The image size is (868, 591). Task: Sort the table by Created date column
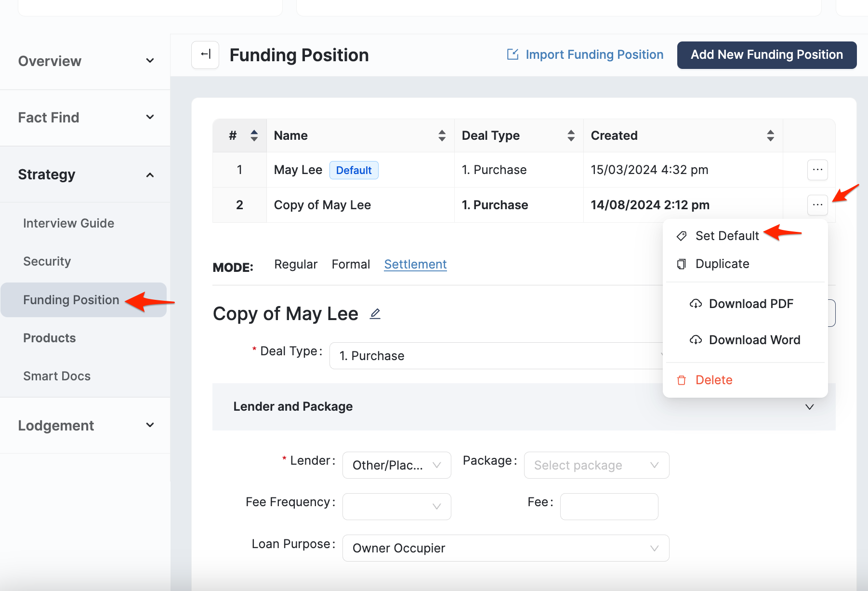click(x=770, y=135)
